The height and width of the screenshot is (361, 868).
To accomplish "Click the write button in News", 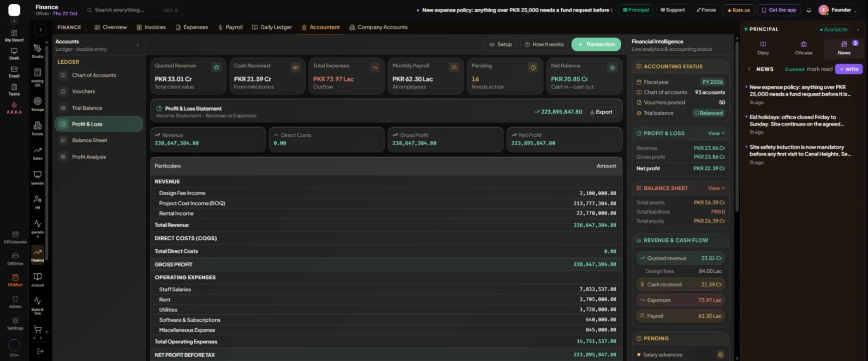I will (x=849, y=69).
